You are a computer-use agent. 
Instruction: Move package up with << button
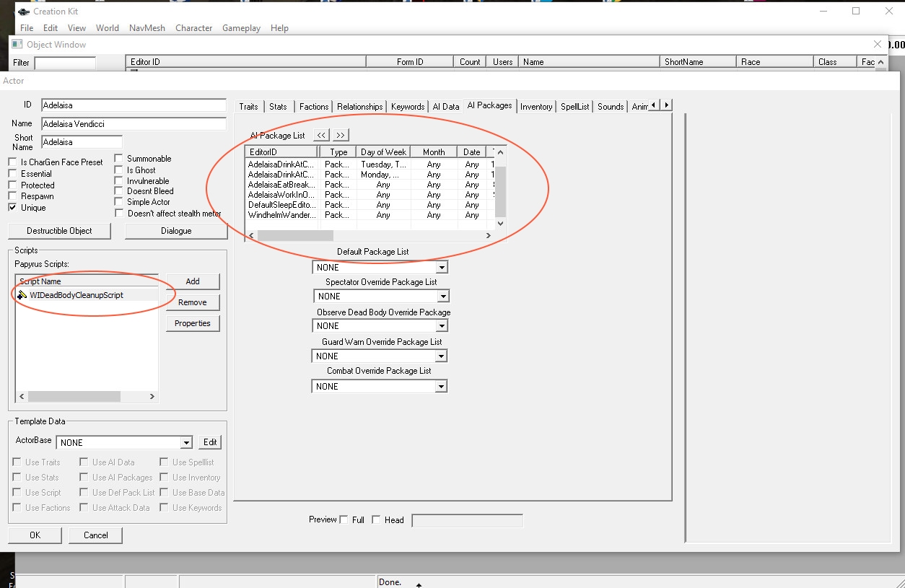pyautogui.click(x=321, y=135)
